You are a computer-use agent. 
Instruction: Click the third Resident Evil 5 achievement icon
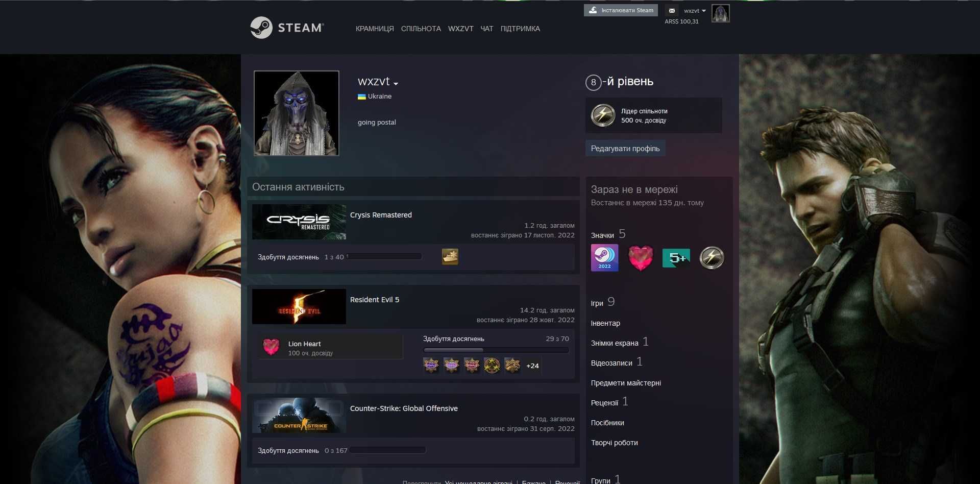pos(472,365)
